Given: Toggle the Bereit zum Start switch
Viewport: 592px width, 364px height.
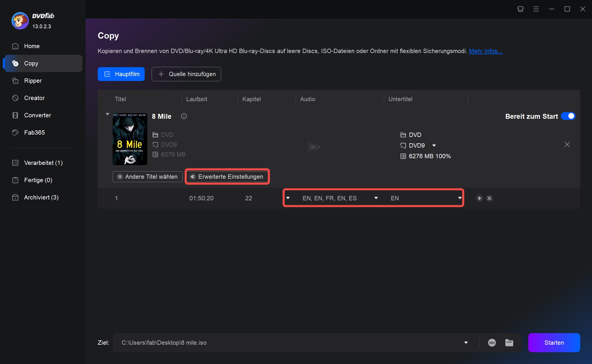Looking at the screenshot, I should coord(568,116).
